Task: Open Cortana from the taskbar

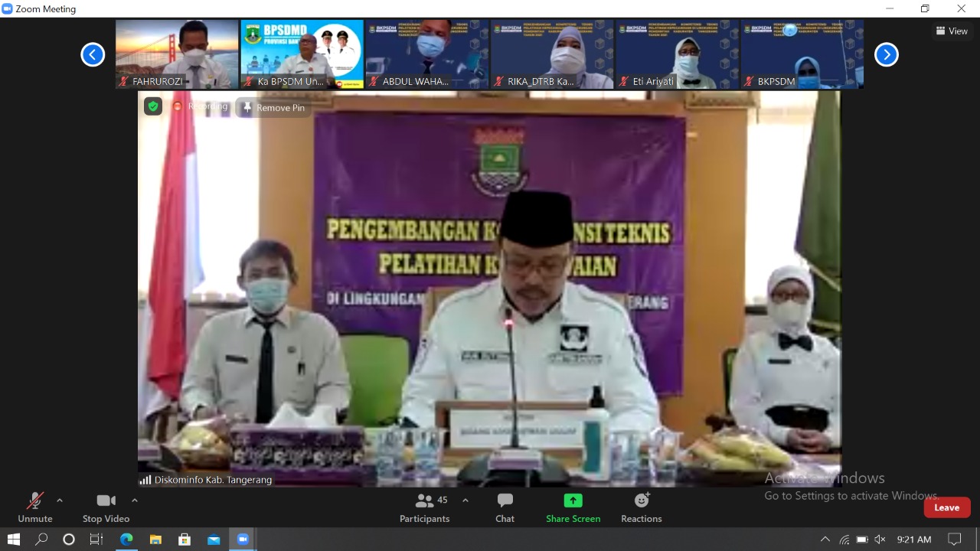Action: pyautogui.click(x=69, y=540)
